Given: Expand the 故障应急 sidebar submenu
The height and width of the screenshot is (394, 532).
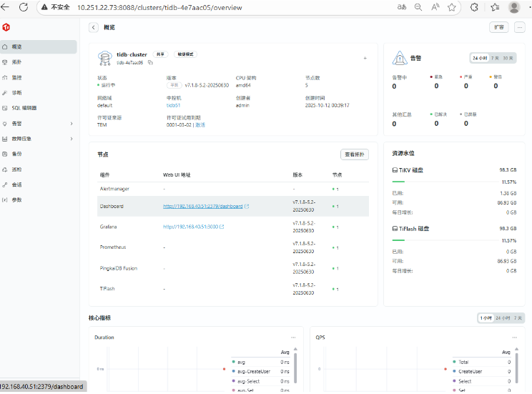Looking at the screenshot, I should tap(71, 139).
